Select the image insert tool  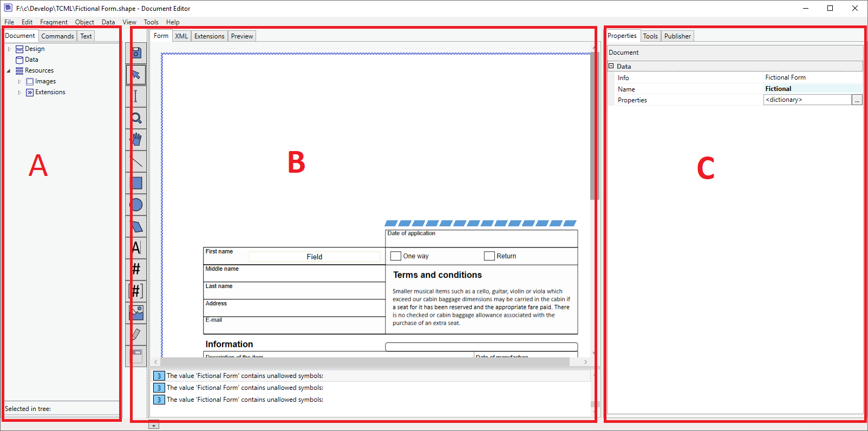[136, 312]
